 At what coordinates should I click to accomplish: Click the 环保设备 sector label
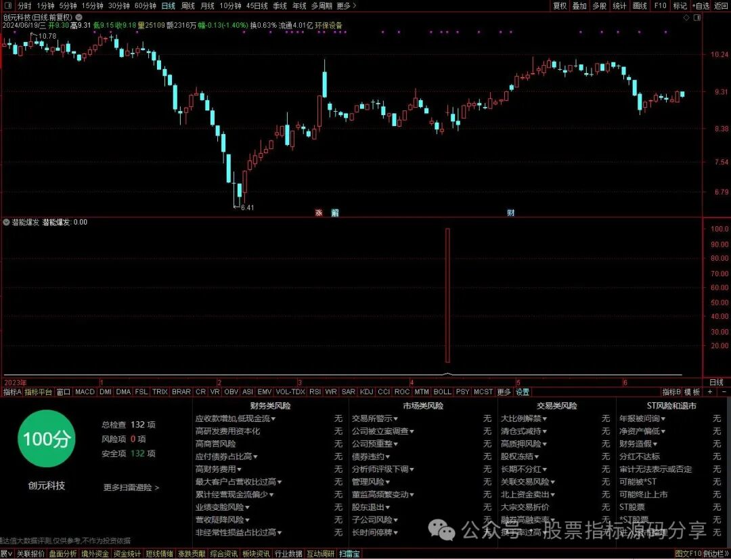[328, 26]
